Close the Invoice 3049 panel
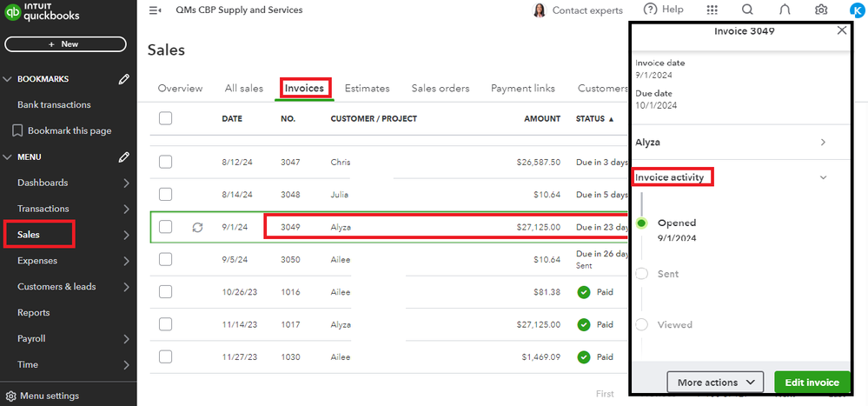 pyautogui.click(x=841, y=30)
